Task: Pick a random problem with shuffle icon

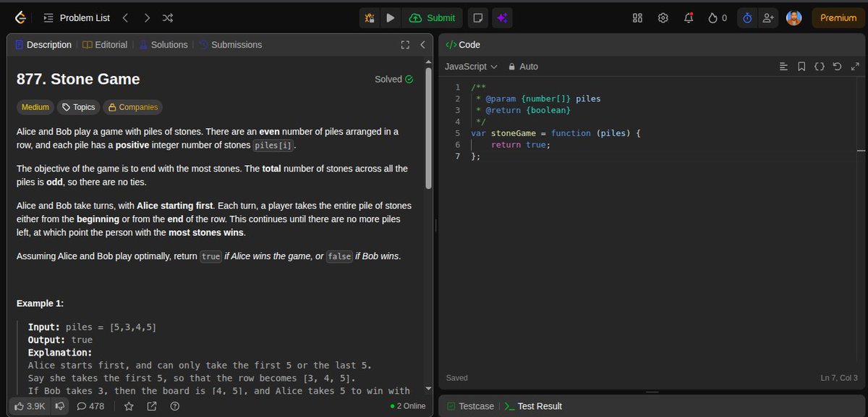Action: 168,17
